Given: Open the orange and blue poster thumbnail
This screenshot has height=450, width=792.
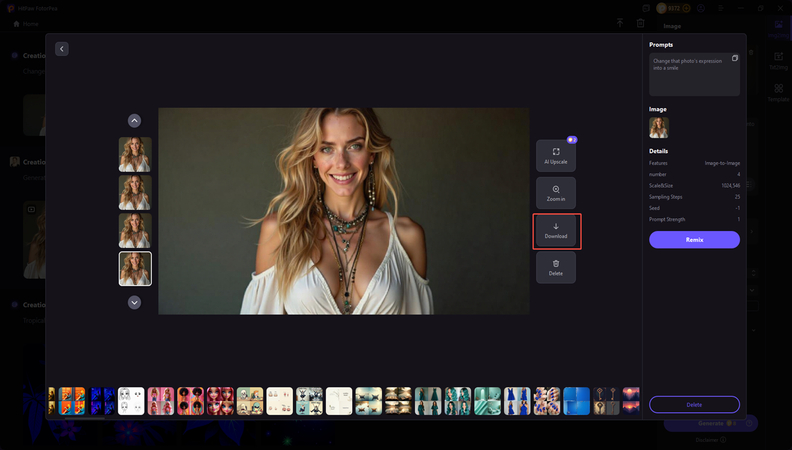Looking at the screenshot, I should pyautogui.click(x=72, y=401).
